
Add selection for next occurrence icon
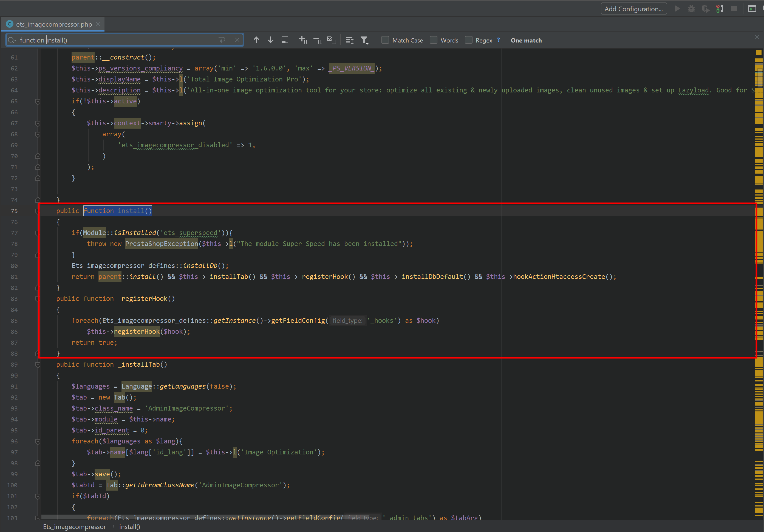point(303,40)
